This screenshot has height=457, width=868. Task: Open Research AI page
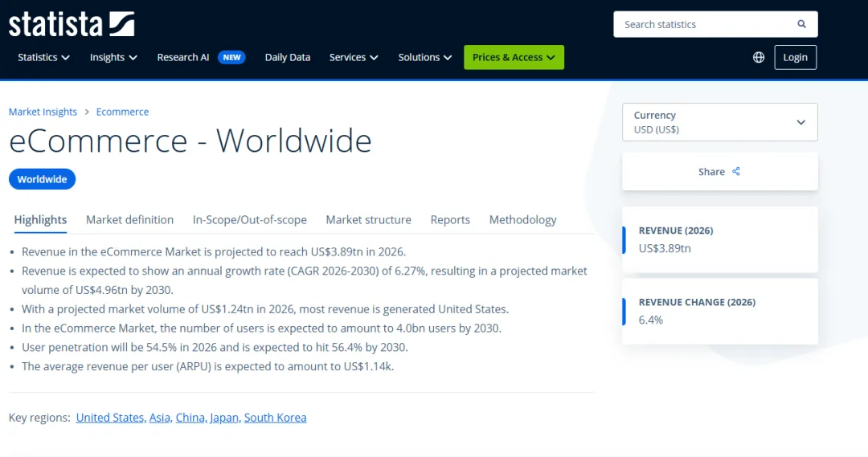pyautogui.click(x=183, y=58)
